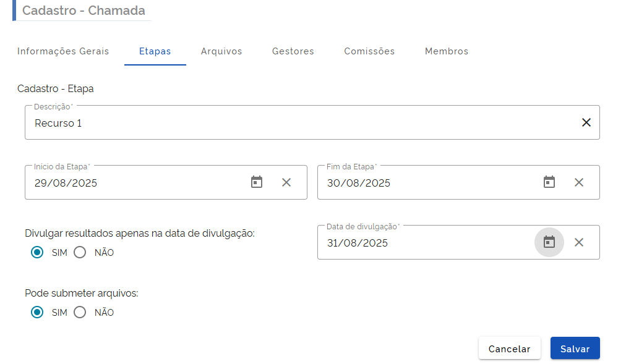Select SIM for Pode submeter arquivos
Image resolution: width=626 pixels, height=364 pixels.
click(37, 312)
